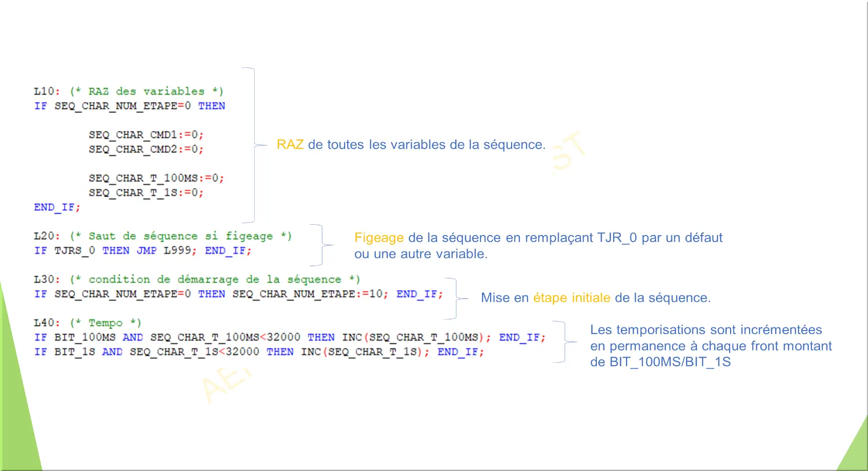Click the line assigning SEQ_CHAR_NUM_ETAPE:=10
The height and width of the screenshot is (471, 868).
(x=238, y=294)
